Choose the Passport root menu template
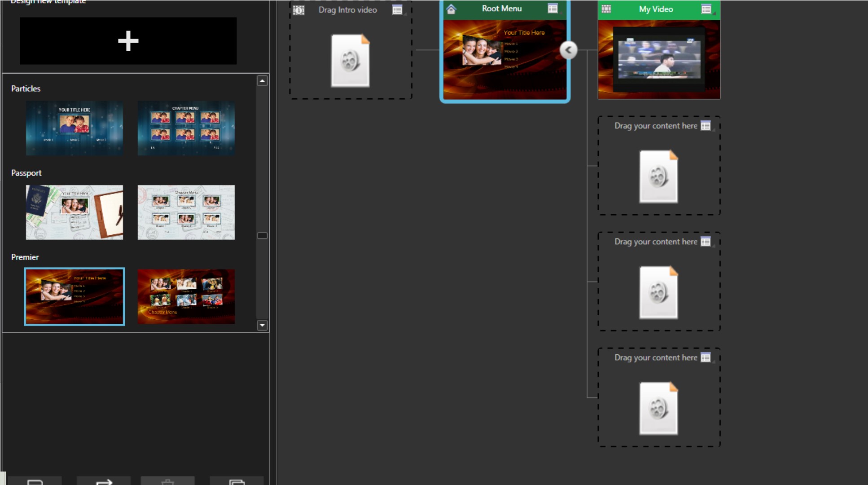Screen dimensions: 868x485 [x=75, y=212]
